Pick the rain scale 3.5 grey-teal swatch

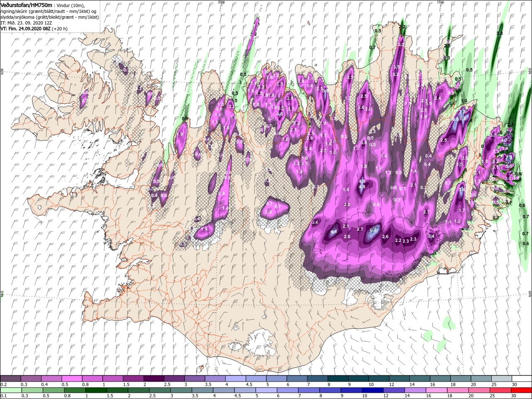point(202,390)
